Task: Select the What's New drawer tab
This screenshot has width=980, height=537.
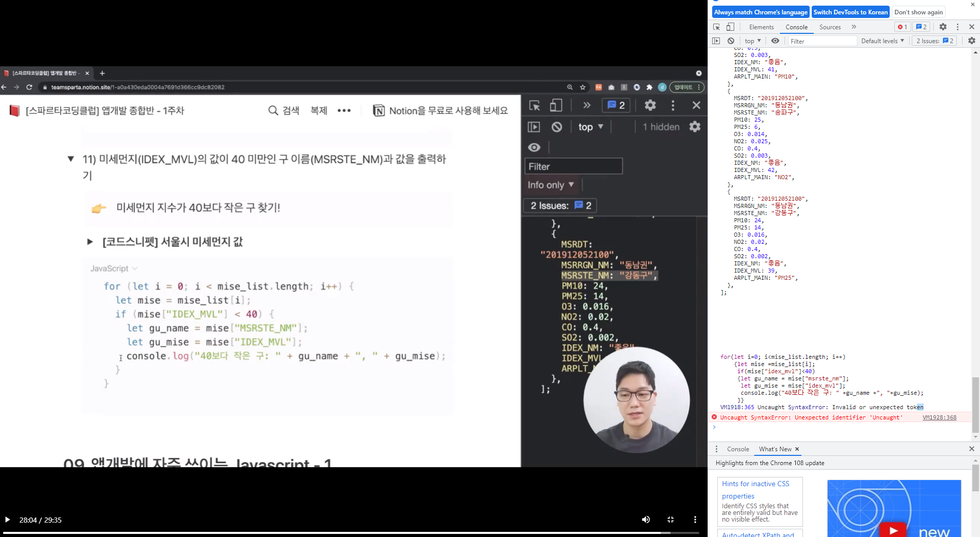Action: click(775, 449)
